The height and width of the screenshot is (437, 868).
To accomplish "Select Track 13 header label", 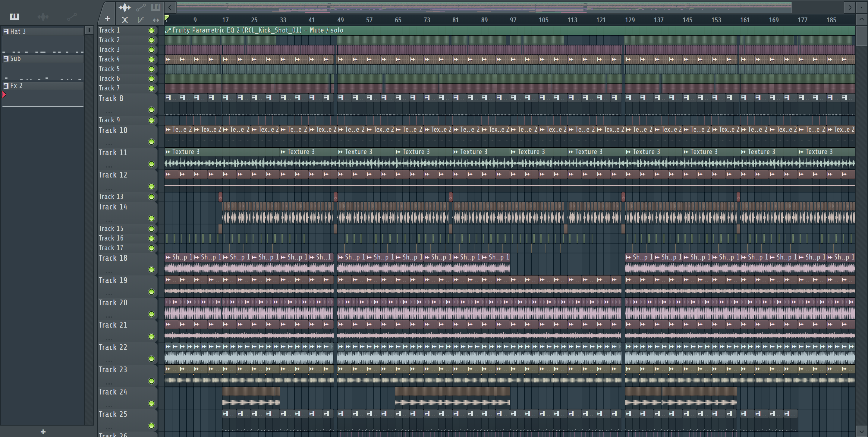I will click(111, 197).
